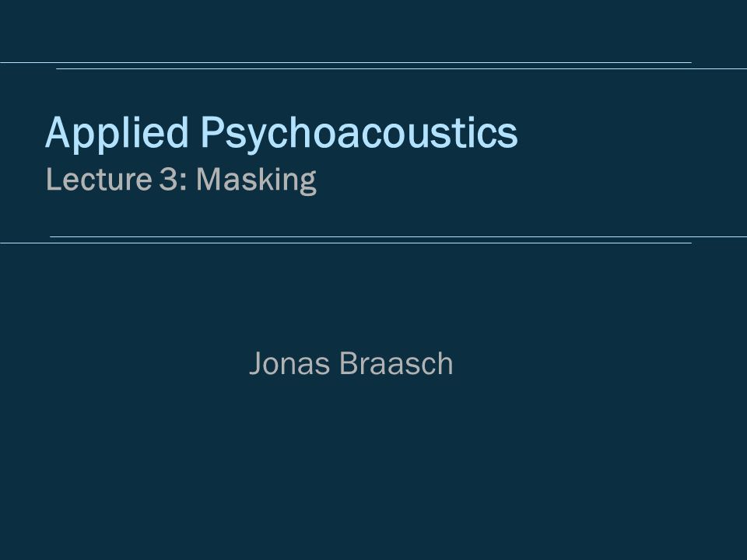This screenshot has width=747, height=560.
Task: Click the lower line of the top rule pair
Action: [402, 69]
